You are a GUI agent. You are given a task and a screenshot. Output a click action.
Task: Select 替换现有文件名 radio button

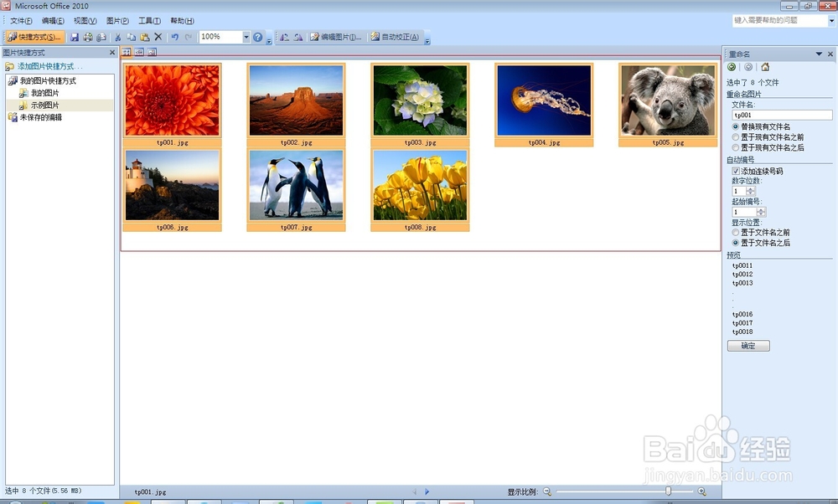click(x=736, y=126)
